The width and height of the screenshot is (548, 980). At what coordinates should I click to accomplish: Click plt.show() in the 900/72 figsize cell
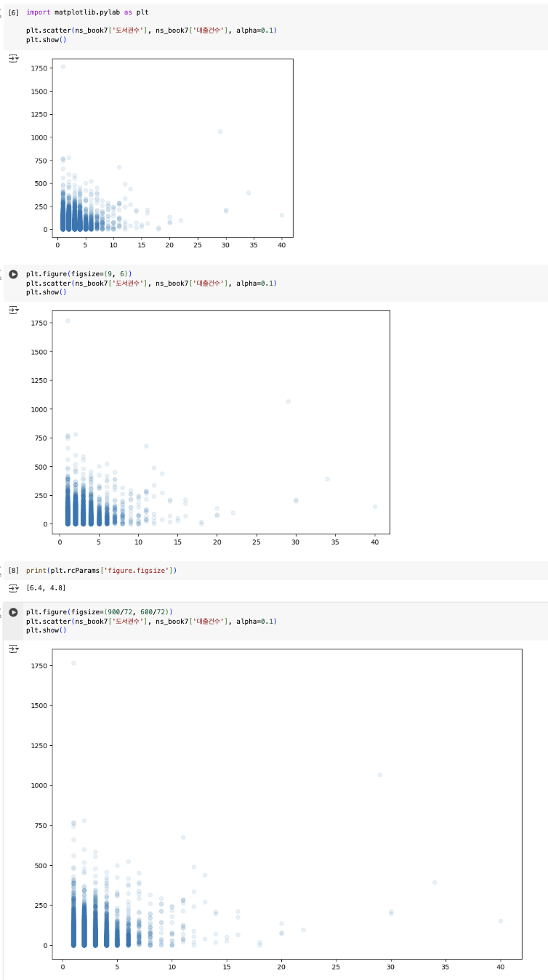(46, 630)
